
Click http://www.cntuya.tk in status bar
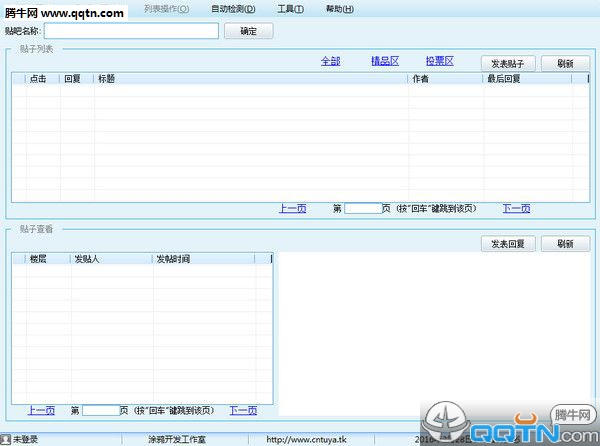(307, 439)
